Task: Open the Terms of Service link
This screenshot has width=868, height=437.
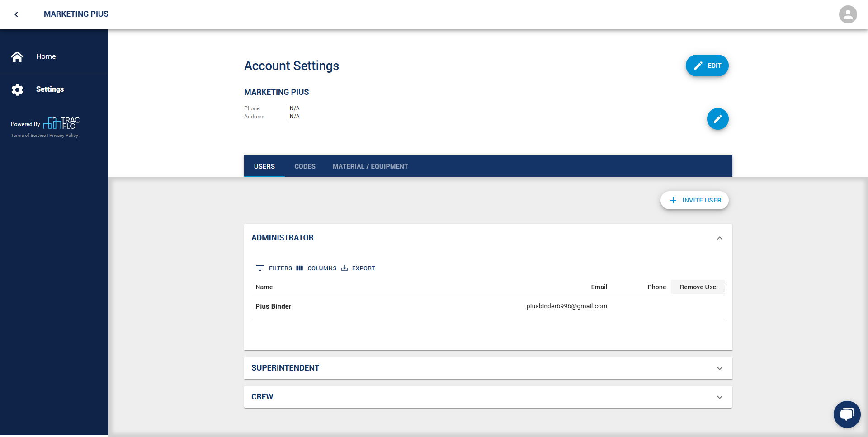Action: coord(28,136)
